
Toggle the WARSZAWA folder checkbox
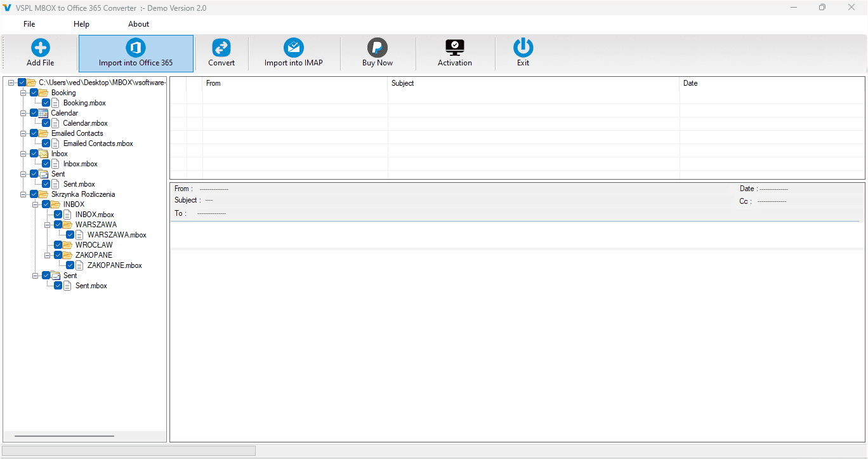click(x=58, y=225)
